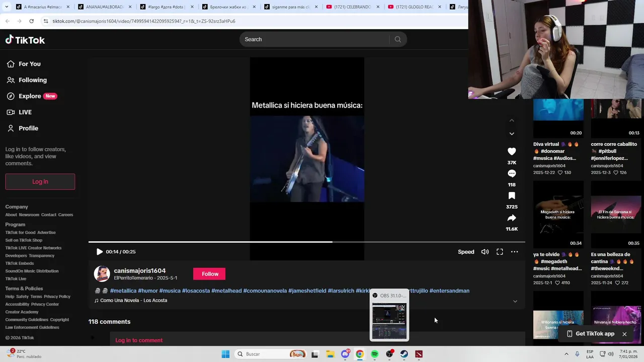Switch to (1721) GLOGLO REAC tab
644x362 pixels.
tap(415, 7)
